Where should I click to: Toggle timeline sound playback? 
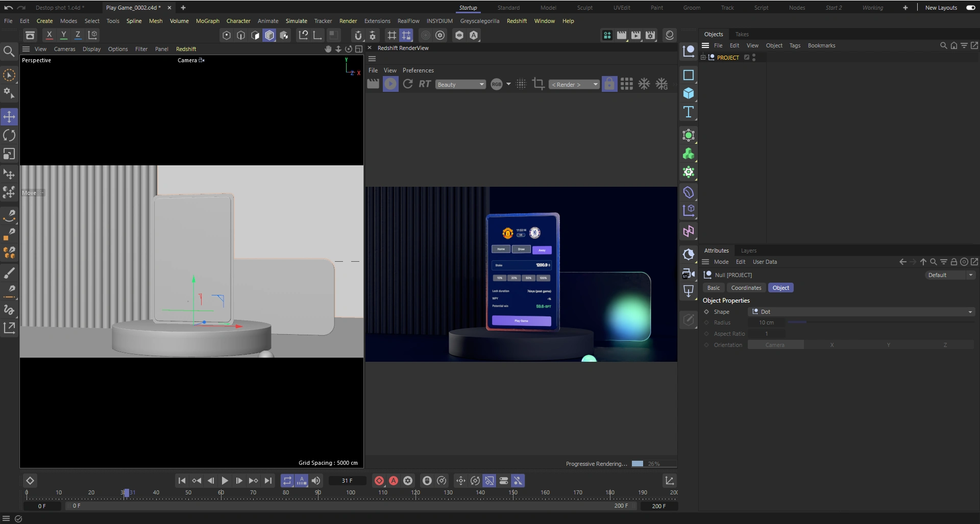(316, 481)
